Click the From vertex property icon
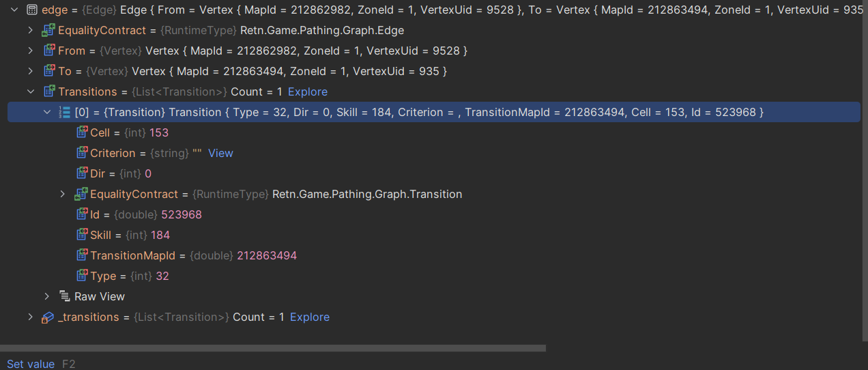The height and width of the screenshot is (370, 868). [x=48, y=51]
